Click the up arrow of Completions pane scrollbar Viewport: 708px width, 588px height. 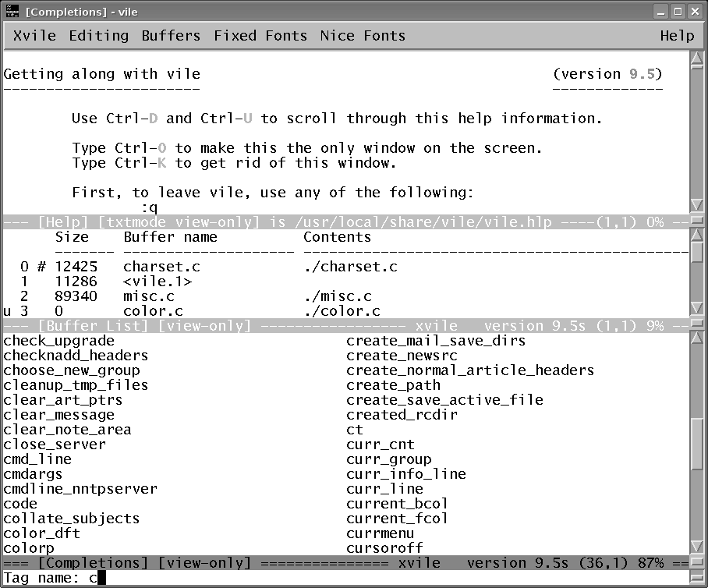pyautogui.click(x=696, y=338)
